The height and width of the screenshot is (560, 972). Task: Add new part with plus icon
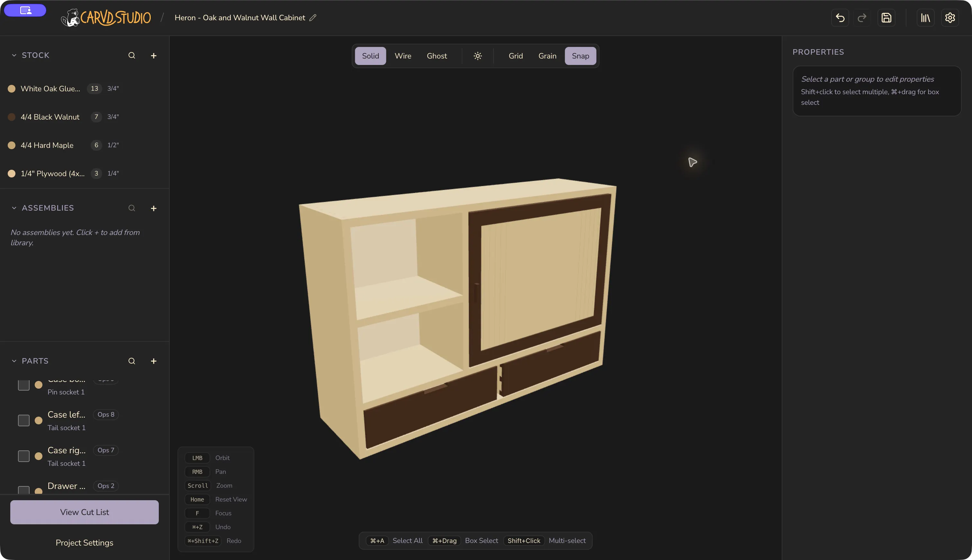pos(153,361)
